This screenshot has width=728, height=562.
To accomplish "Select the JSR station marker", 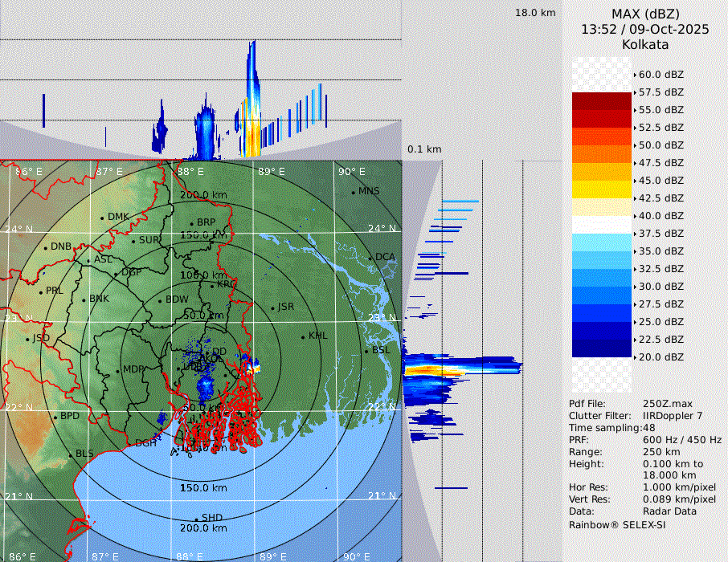I will point(272,308).
